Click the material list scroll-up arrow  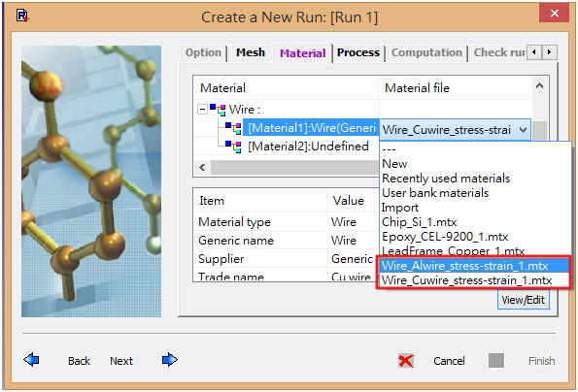pos(540,86)
